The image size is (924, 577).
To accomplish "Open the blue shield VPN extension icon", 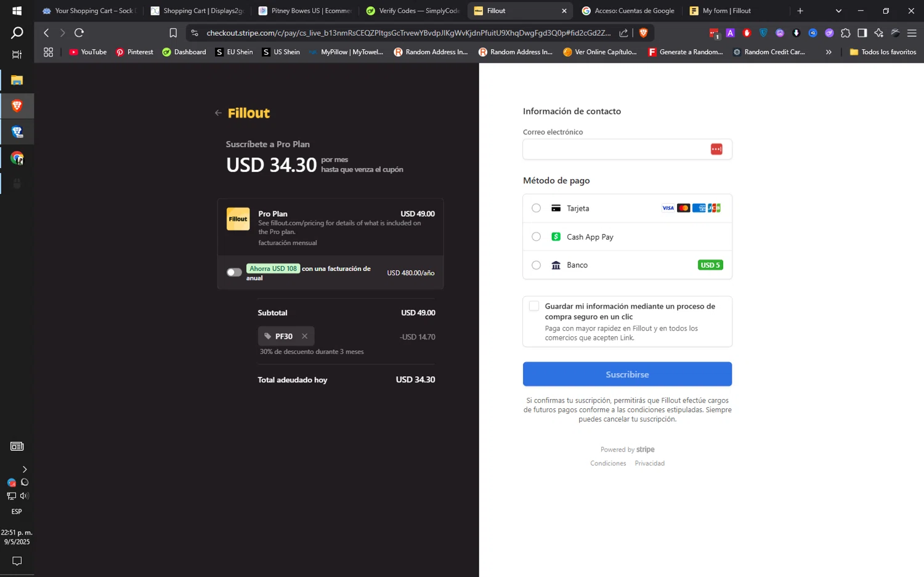I will pos(763,33).
